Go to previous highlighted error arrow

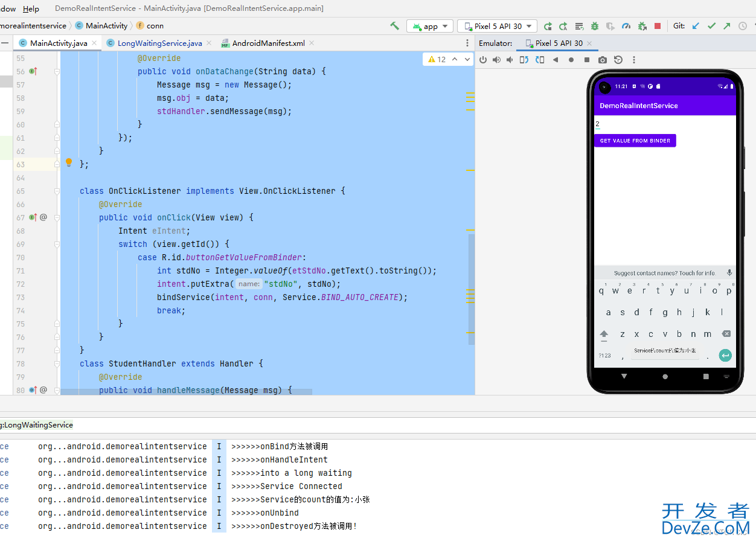[455, 59]
